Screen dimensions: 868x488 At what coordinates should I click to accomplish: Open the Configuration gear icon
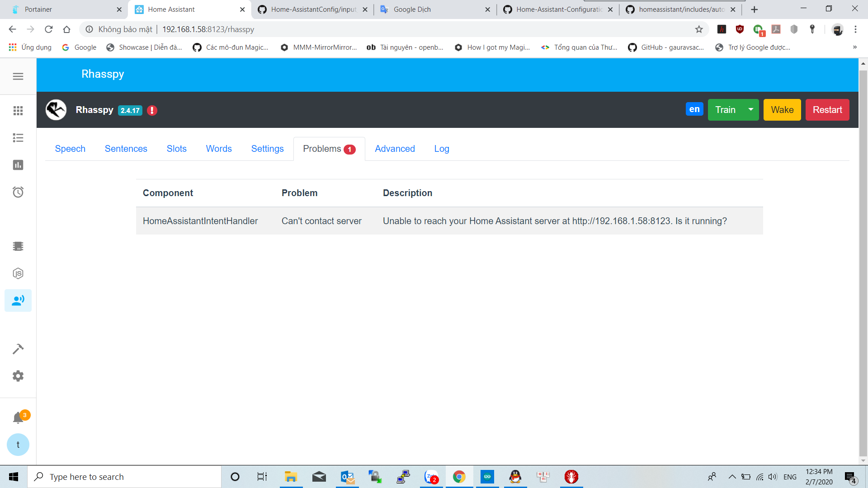(18, 375)
